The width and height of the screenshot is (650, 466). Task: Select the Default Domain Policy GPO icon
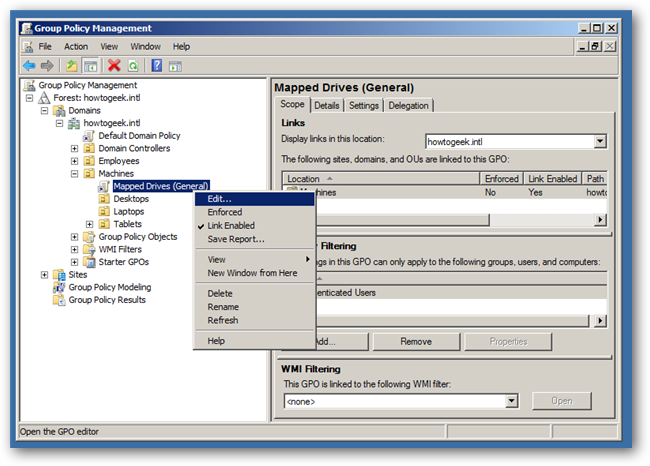89,136
